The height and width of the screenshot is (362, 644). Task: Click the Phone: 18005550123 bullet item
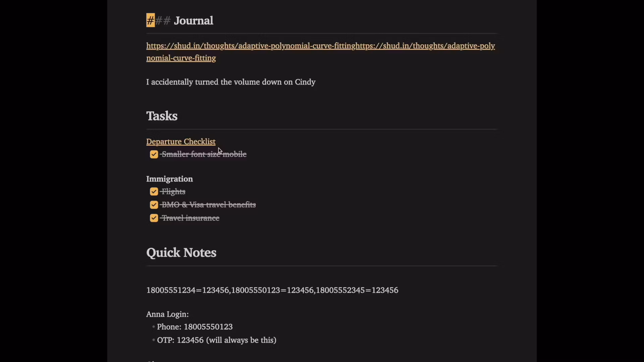pyautogui.click(x=195, y=327)
